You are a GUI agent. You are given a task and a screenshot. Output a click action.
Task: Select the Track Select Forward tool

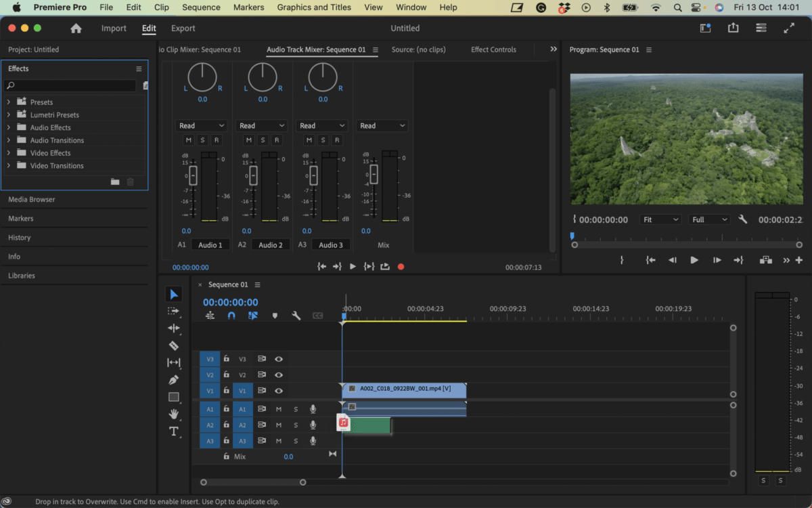point(174,311)
